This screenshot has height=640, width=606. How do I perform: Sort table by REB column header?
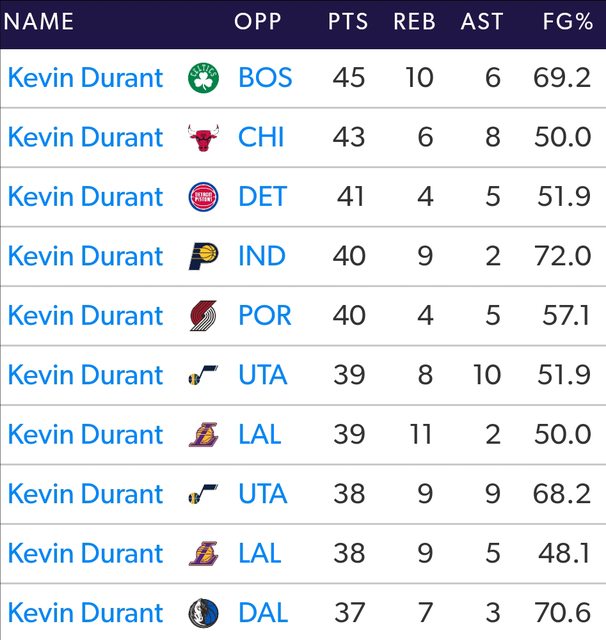(x=413, y=21)
